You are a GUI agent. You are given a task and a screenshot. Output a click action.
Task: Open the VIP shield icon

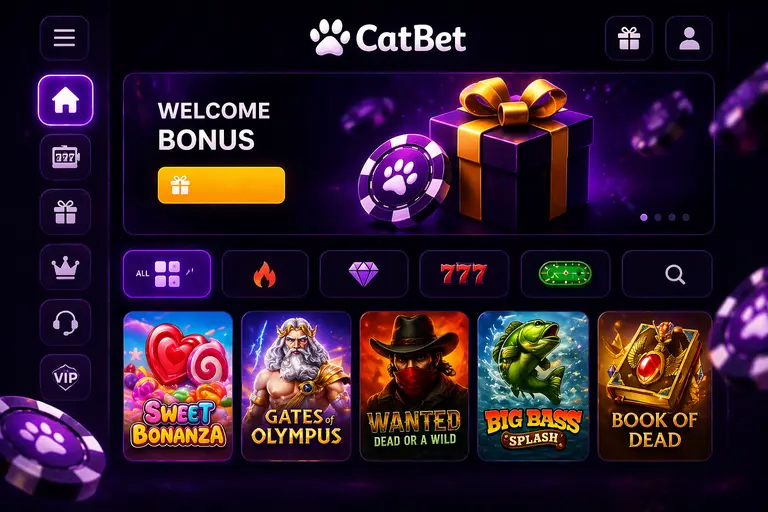point(65,378)
